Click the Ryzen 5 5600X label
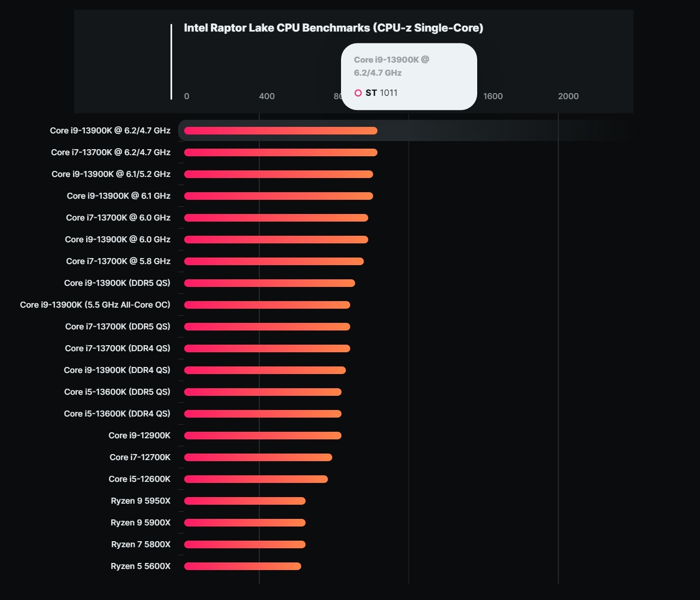Image resolution: width=700 pixels, height=600 pixels. click(141, 566)
